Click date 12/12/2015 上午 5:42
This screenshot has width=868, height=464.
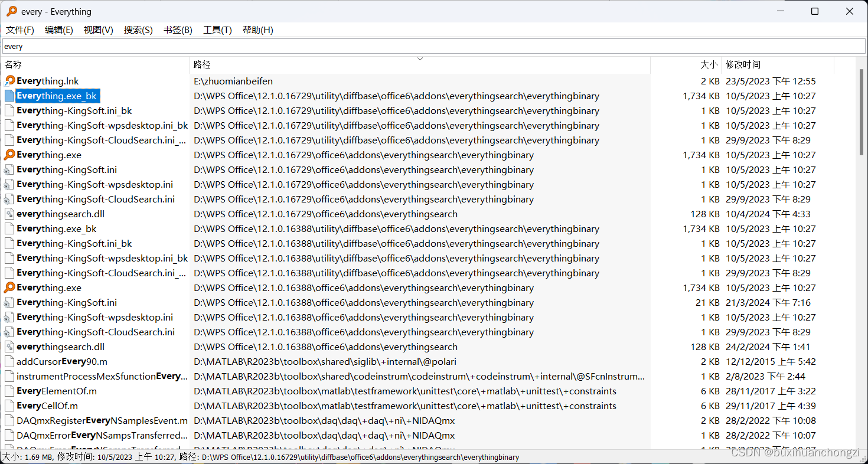click(x=771, y=361)
